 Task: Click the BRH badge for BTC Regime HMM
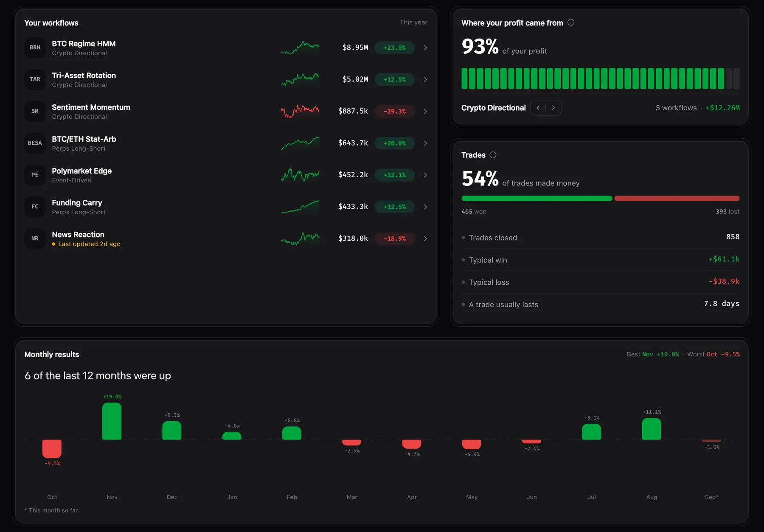(35, 48)
